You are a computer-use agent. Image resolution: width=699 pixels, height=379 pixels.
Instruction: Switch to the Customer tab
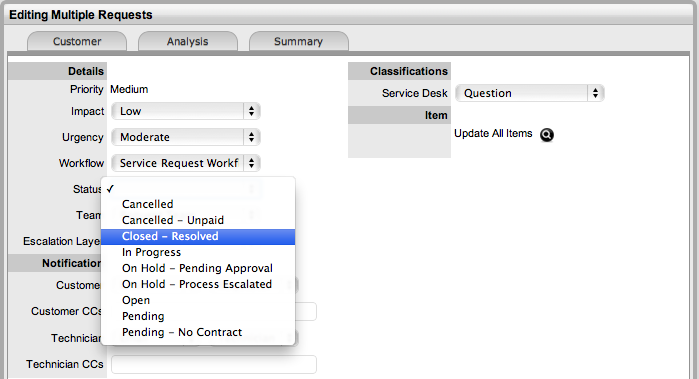[x=77, y=41]
